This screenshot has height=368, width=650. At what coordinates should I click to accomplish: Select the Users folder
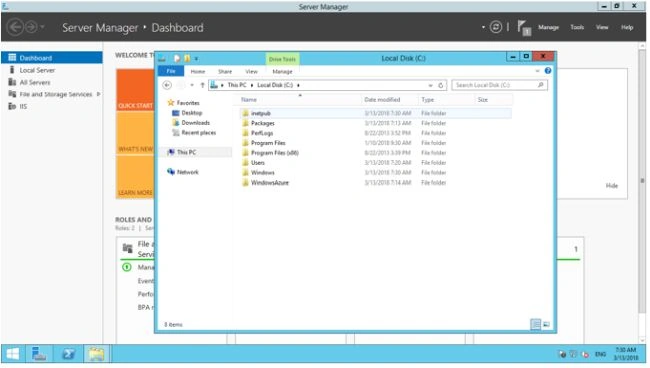tap(258, 163)
